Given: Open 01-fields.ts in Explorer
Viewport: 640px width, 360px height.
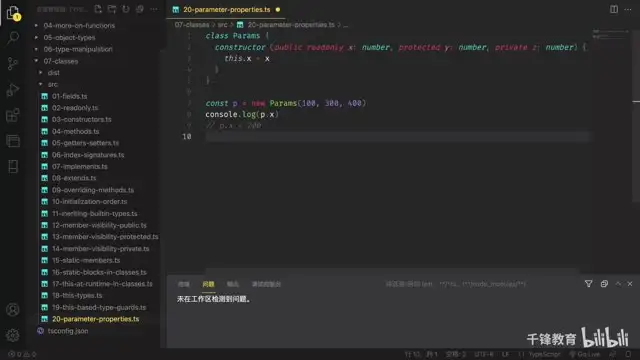Looking at the screenshot, I should [x=69, y=96].
